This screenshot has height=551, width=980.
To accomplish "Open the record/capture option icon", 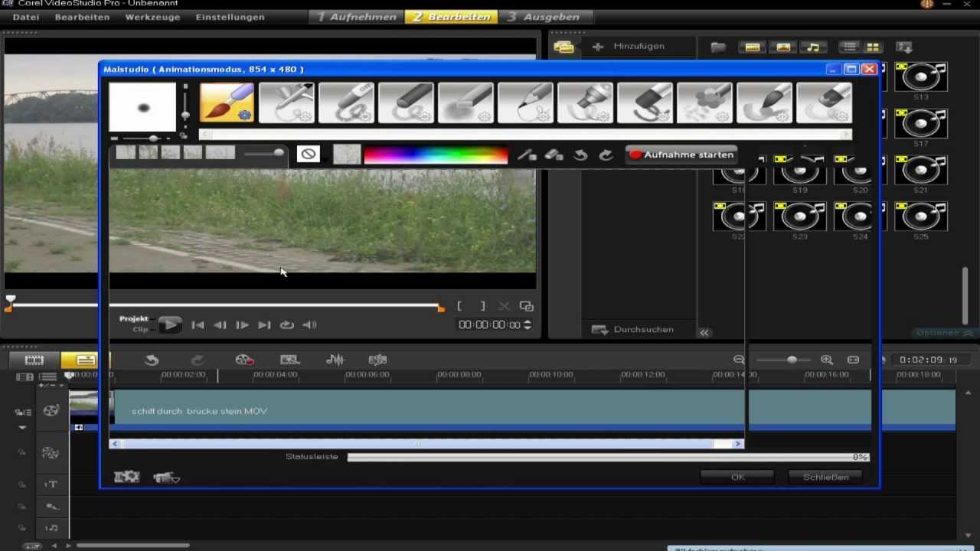I will coord(245,360).
